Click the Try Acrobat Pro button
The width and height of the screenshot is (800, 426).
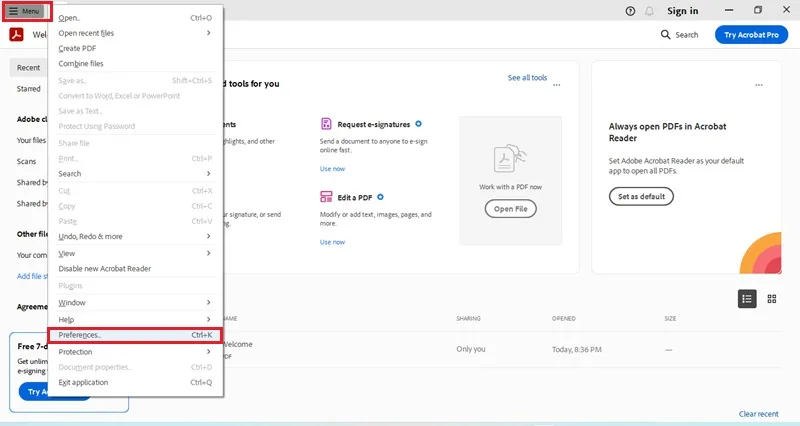point(751,35)
